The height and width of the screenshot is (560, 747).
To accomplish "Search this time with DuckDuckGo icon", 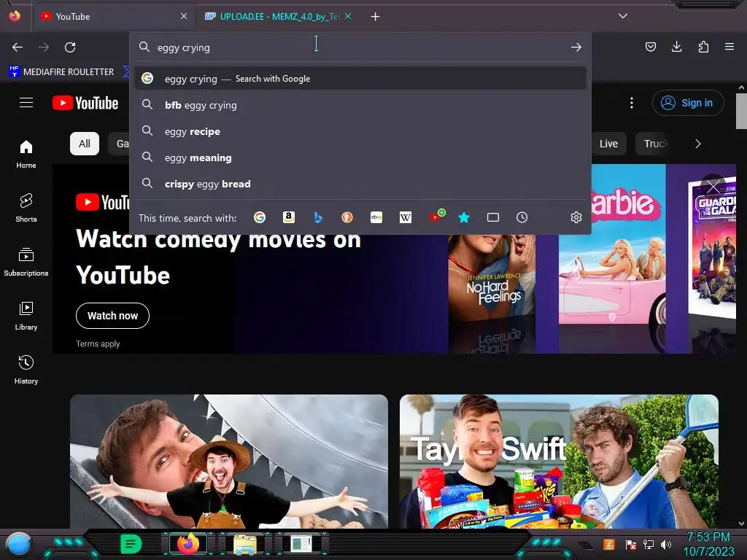I will (347, 217).
